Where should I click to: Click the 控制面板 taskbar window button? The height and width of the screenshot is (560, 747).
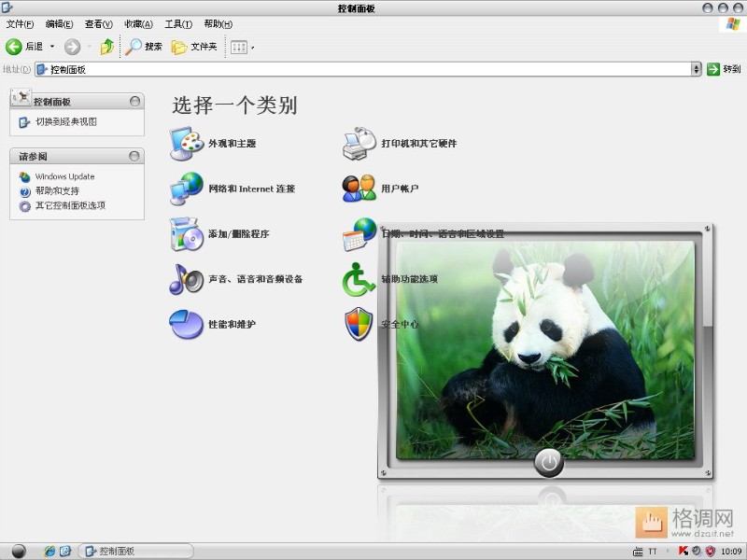point(136,551)
